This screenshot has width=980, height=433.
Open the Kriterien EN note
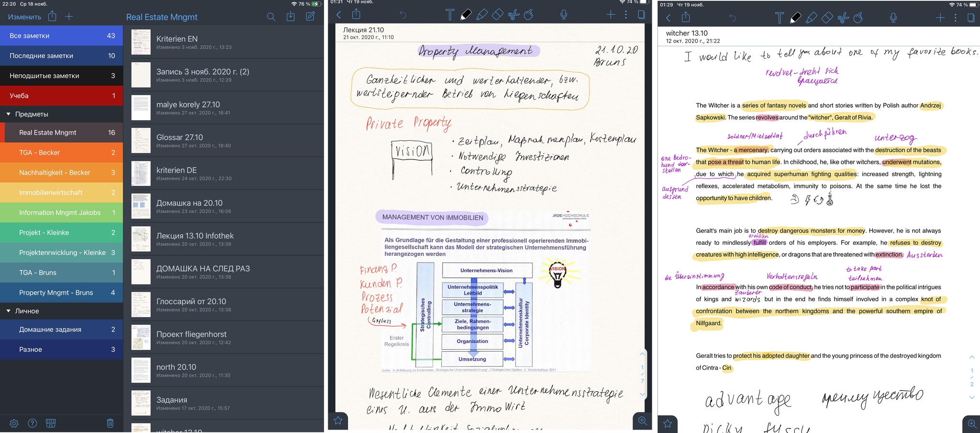click(x=224, y=42)
